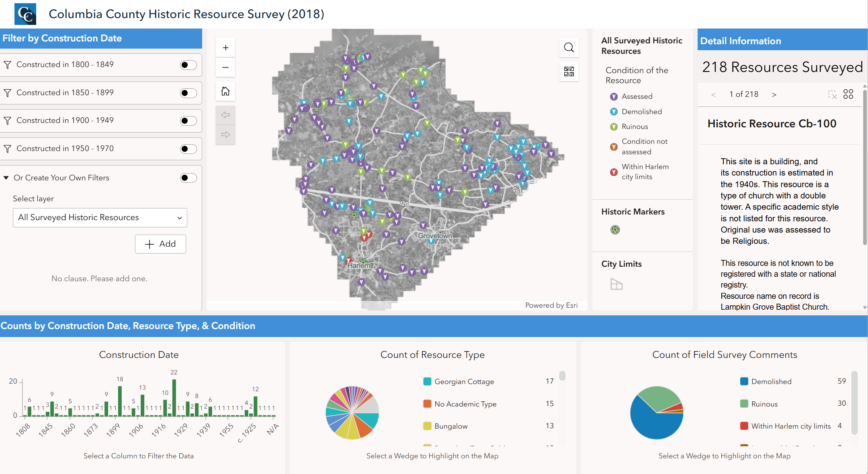Open the Powered by Esri link

click(x=551, y=305)
